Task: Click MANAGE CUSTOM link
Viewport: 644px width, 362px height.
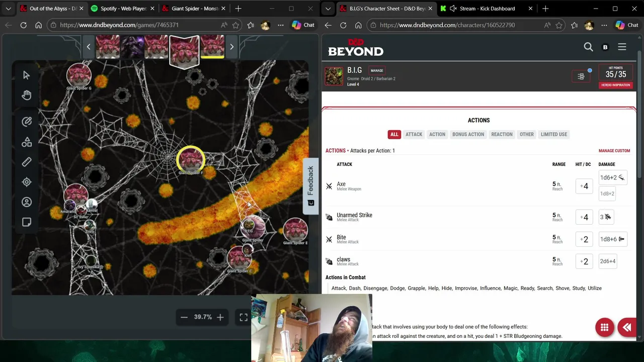Action: (614, 151)
